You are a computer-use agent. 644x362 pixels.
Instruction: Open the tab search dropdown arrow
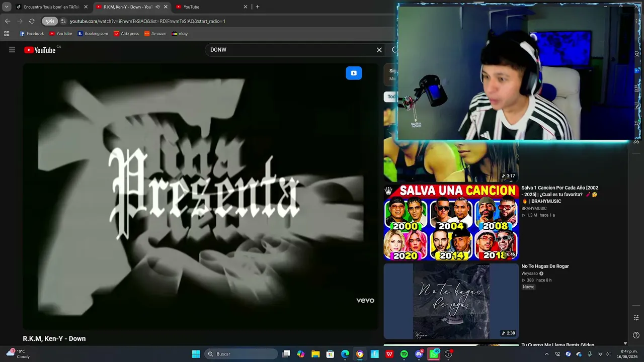[7, 7]
